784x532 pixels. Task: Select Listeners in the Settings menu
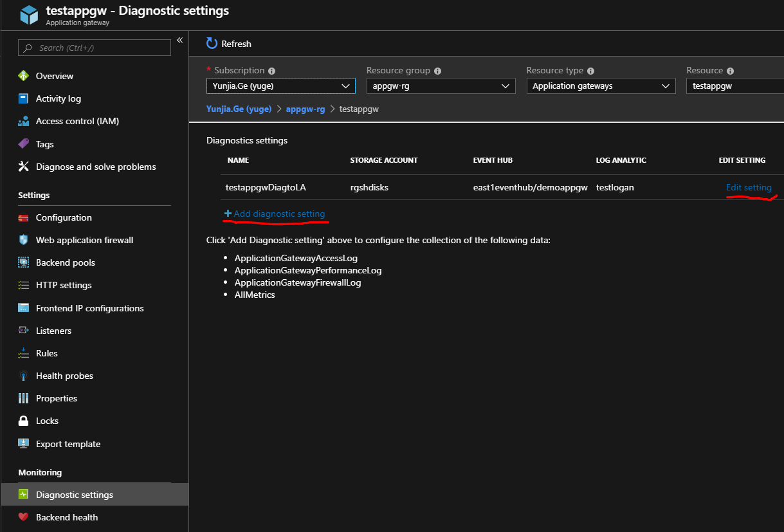coord(53,331)
